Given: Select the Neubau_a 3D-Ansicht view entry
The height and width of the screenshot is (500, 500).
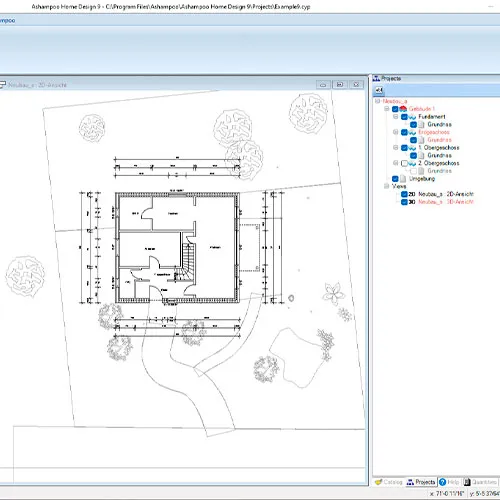Looking at the screenshot, I should click(x=446, y=202).
